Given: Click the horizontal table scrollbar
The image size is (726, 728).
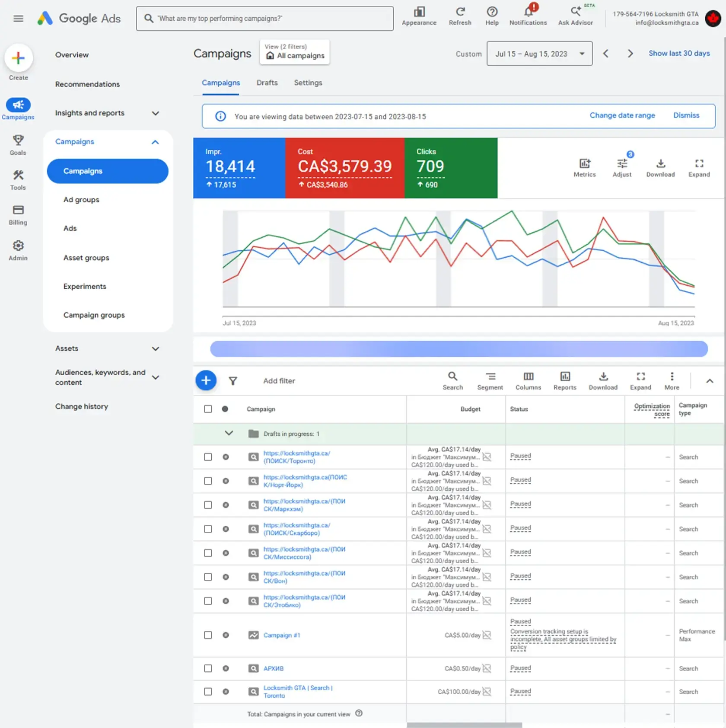Looking at the screenshot, I should (x=464, y=725).
